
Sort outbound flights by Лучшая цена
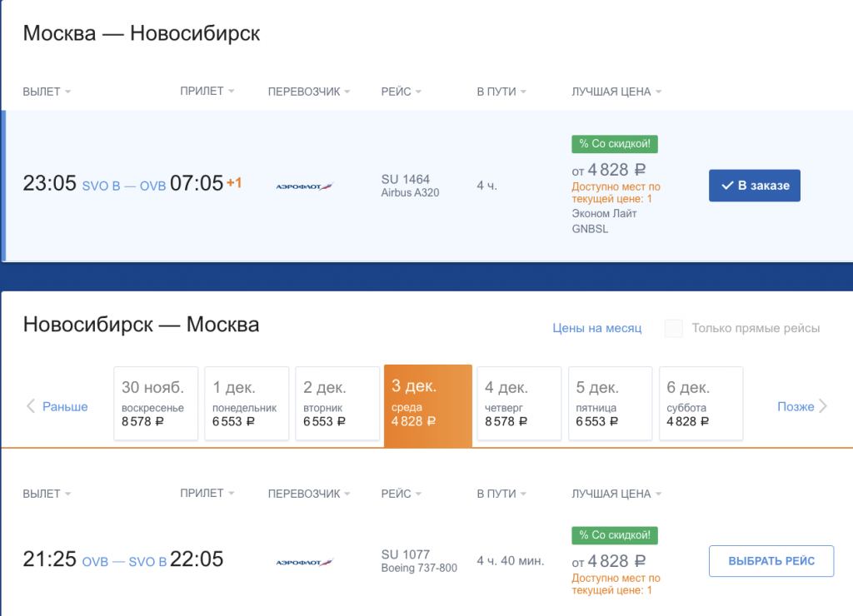(616, 92)
